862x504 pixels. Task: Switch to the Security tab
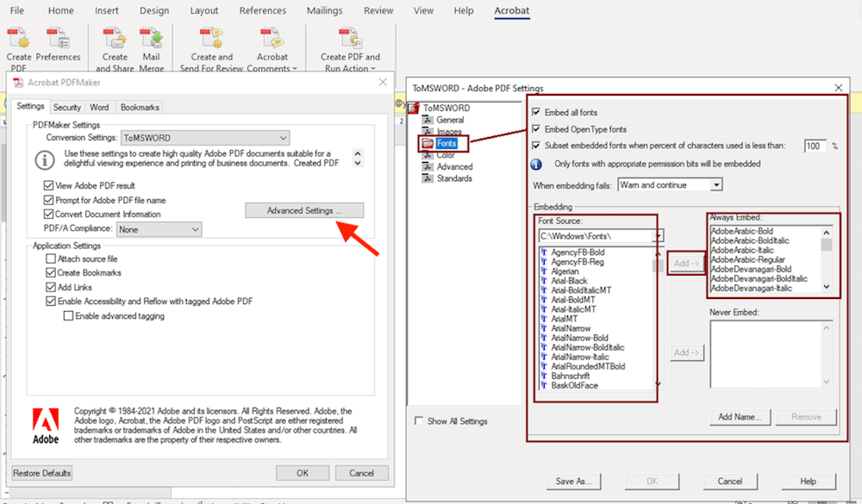[66, 107]
